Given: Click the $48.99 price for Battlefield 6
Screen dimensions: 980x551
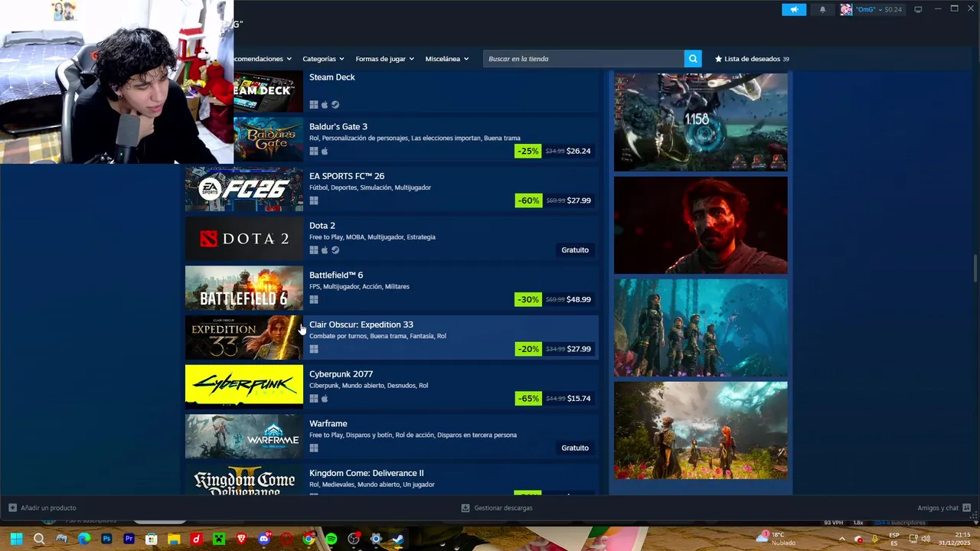Looking at the screenshot, I should 578,300.
